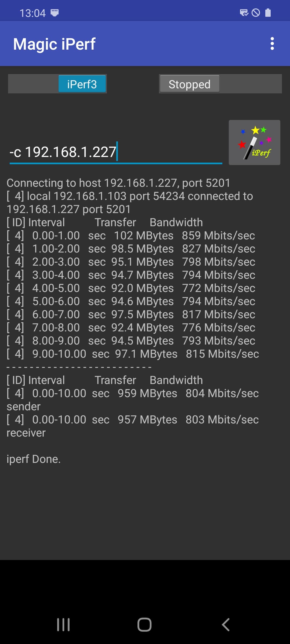Image resolution: width=290 pixels, height=644 pixels.
Task: Tap the Magic iPerf app title
Action: pos(54,44)
